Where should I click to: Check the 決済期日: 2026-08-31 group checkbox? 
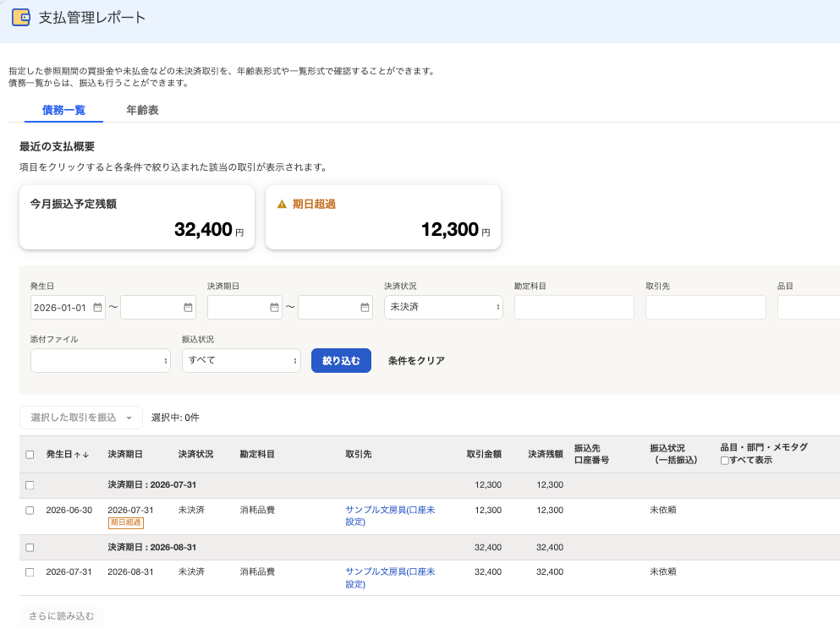pyautogui.click(x=30, y=548)
